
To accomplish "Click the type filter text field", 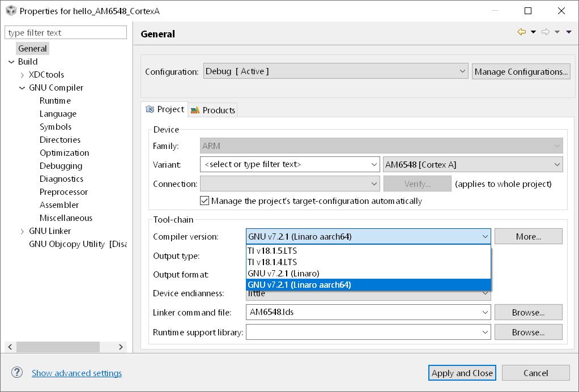I will click(66, 33).
